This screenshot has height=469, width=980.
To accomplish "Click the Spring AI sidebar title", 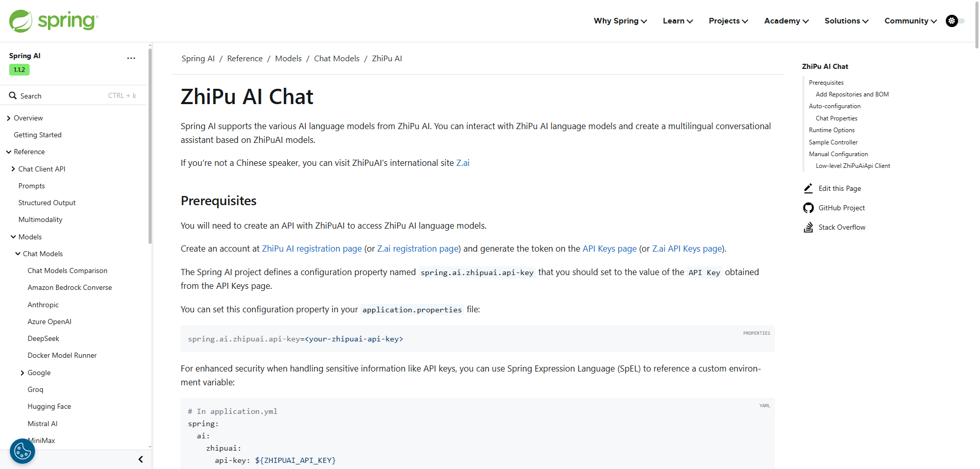I will [x=24, y=56].
